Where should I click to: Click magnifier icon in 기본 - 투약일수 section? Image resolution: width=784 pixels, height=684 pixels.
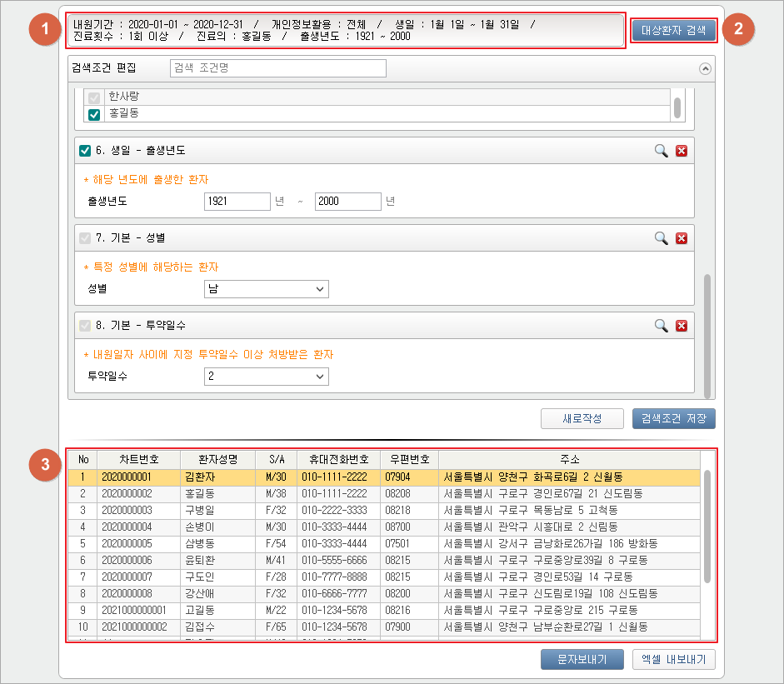(x=661, y=326)
